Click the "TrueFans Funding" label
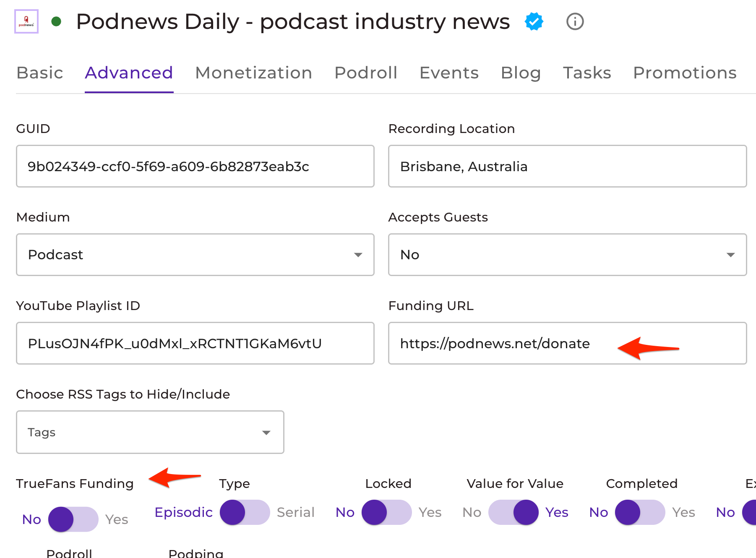Viewport: 756px width, 558px height. [75, 484]
